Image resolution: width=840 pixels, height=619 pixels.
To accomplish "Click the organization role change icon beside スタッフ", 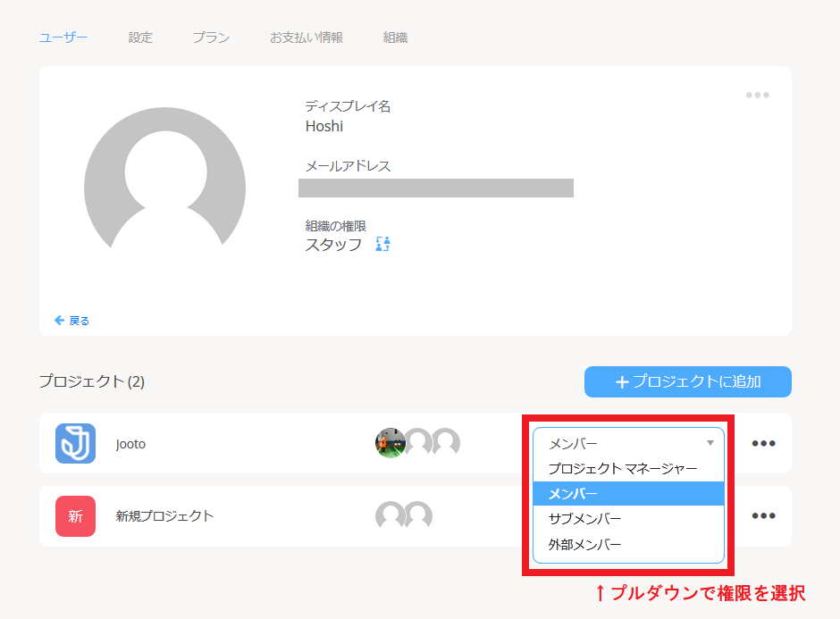I will (383, 244).
